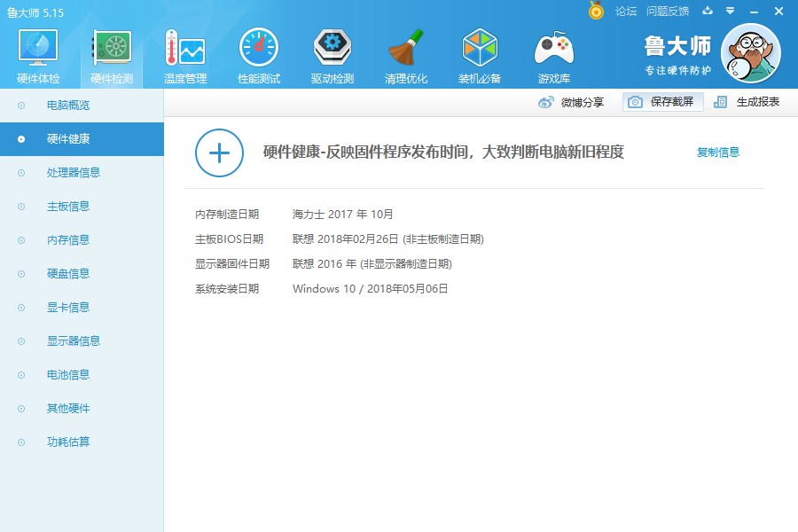Click the Weibo logo icon

click(x=546, y=102)
